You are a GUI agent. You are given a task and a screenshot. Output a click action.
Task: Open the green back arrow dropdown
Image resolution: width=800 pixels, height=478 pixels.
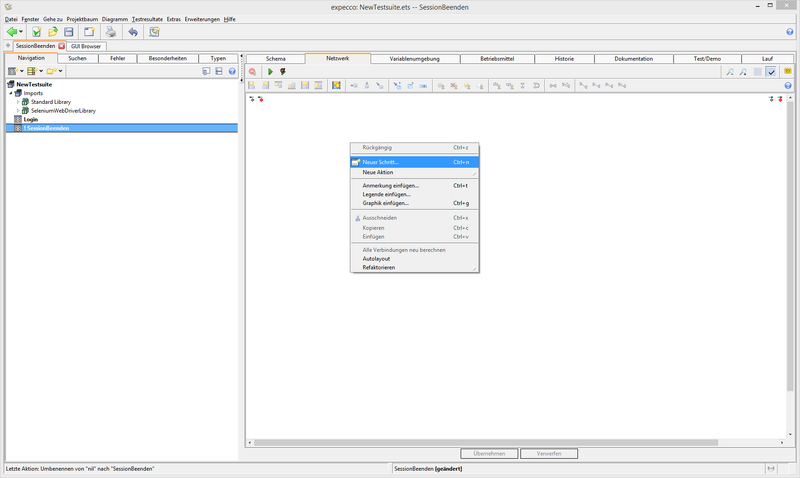pyautogui.click(x=21, y=32)
